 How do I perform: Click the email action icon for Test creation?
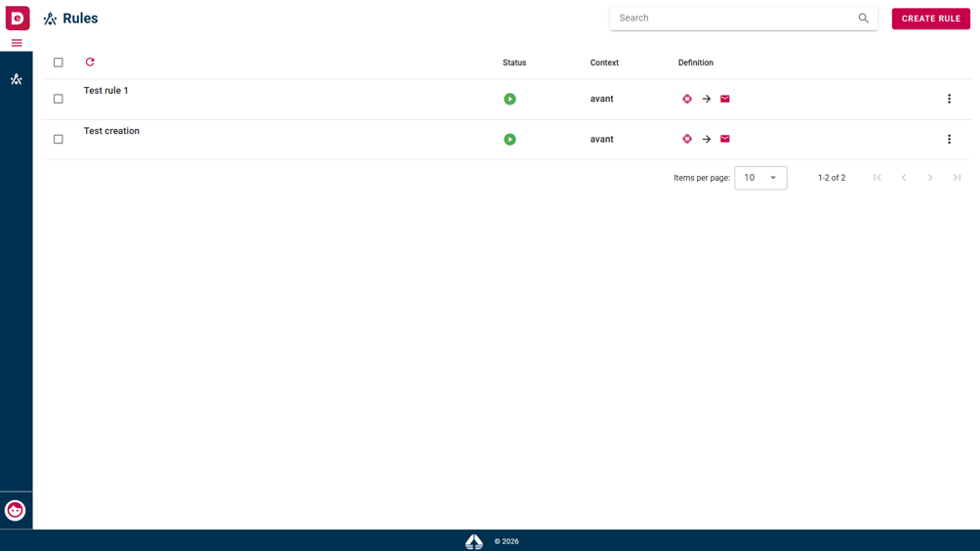pos(725,139)
